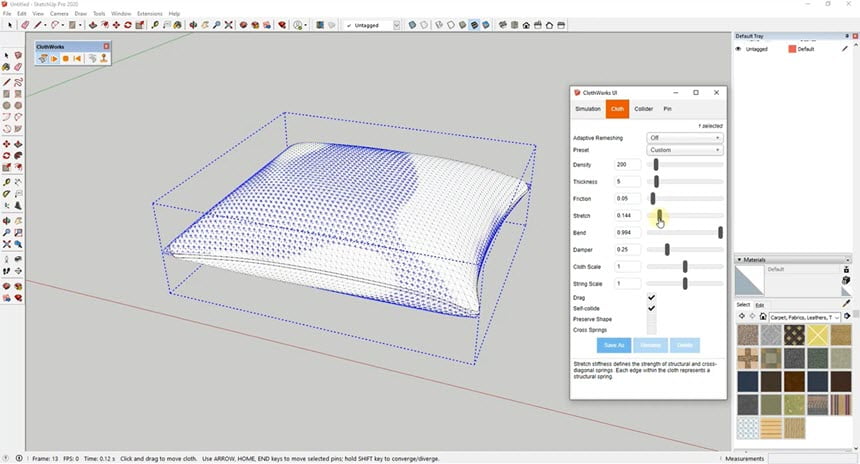
Task: Switch to the Pin tab
Action: click(667, 109)
